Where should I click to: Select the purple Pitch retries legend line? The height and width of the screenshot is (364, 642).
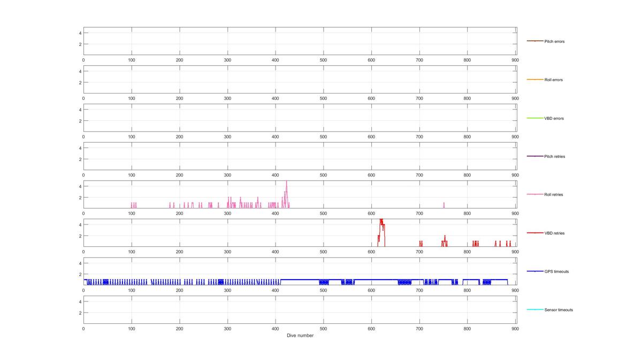pos(535,156)
